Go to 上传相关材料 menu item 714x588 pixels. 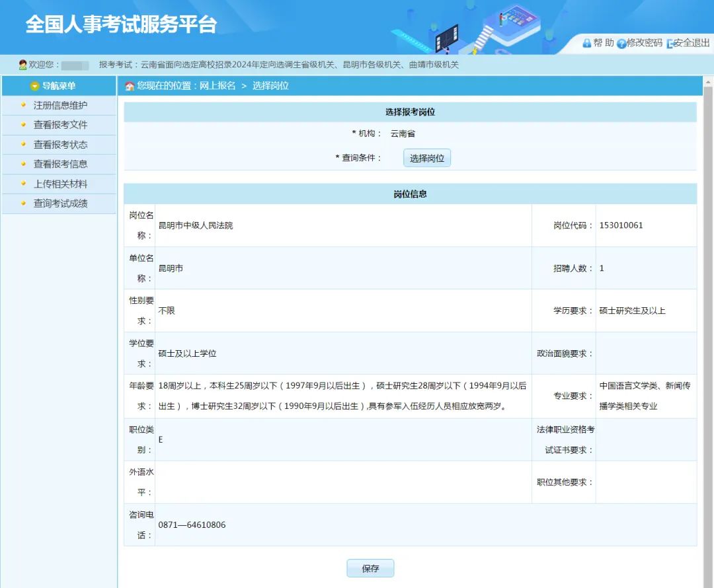coord(60,184)
